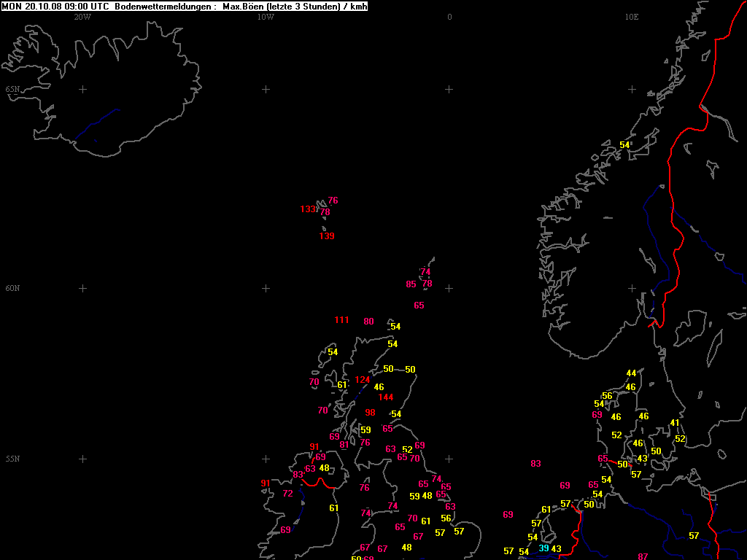Click the 98 gust value in Scotland

[x=370, y=413]
